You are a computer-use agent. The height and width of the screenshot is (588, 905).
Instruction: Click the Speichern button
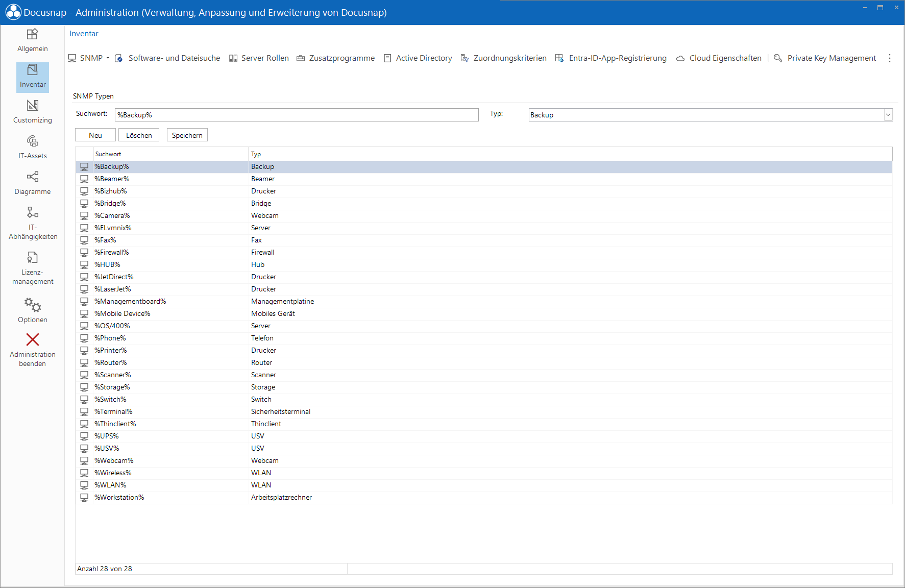pos(187,135)
